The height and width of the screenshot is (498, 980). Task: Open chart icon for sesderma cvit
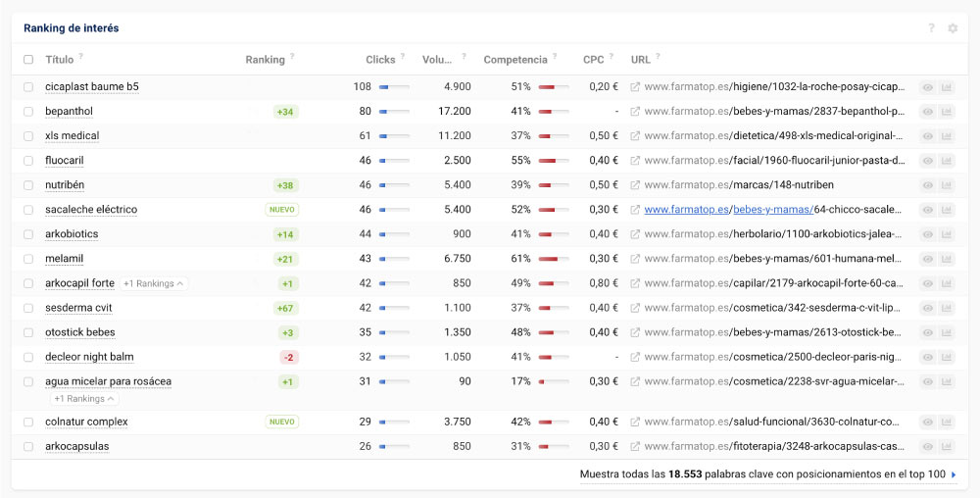pyautogui.click(x=947, y=308)
